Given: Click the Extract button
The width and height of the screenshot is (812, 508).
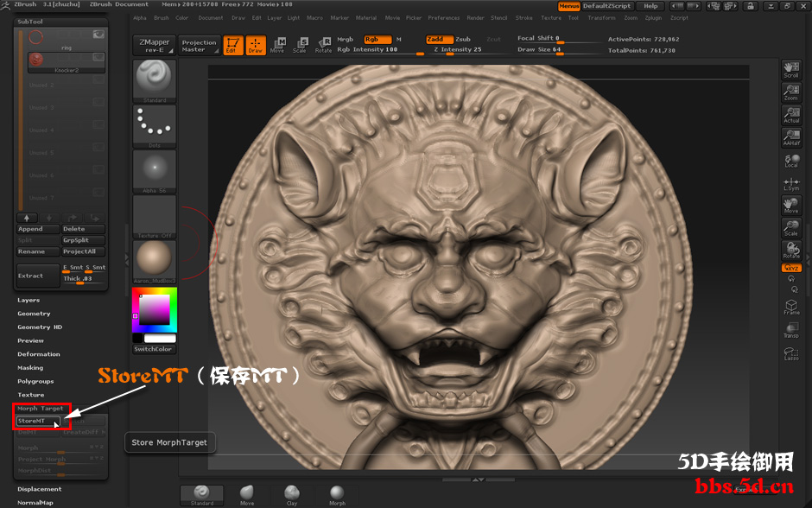Looking at the screenshot, I should coord(38,276).
